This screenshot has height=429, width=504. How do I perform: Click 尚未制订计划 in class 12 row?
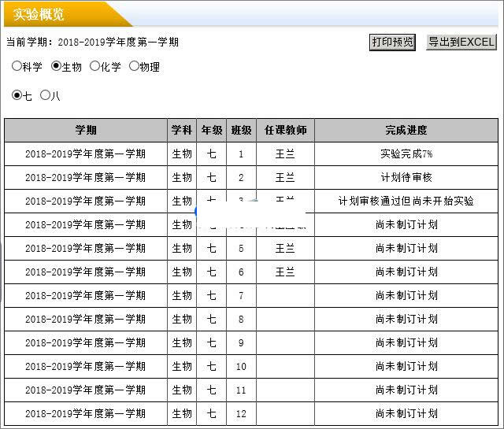click(406, 413)
